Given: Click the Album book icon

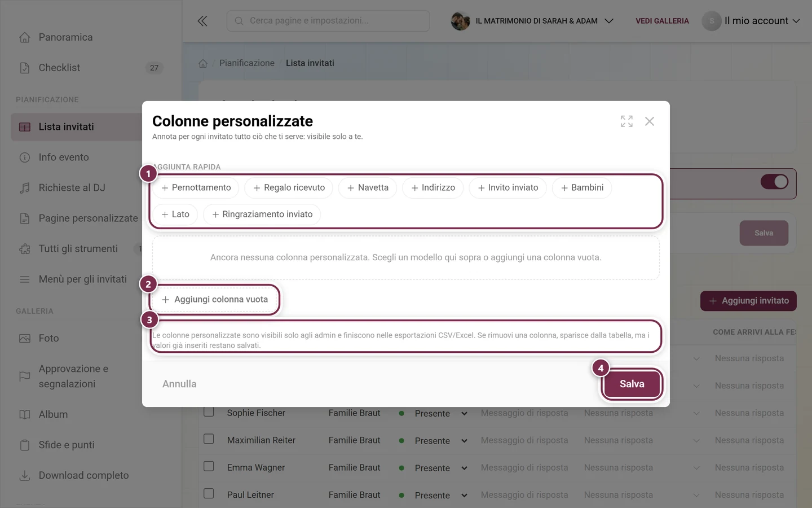Looking at the screenshot, I should tap(25, 414).
